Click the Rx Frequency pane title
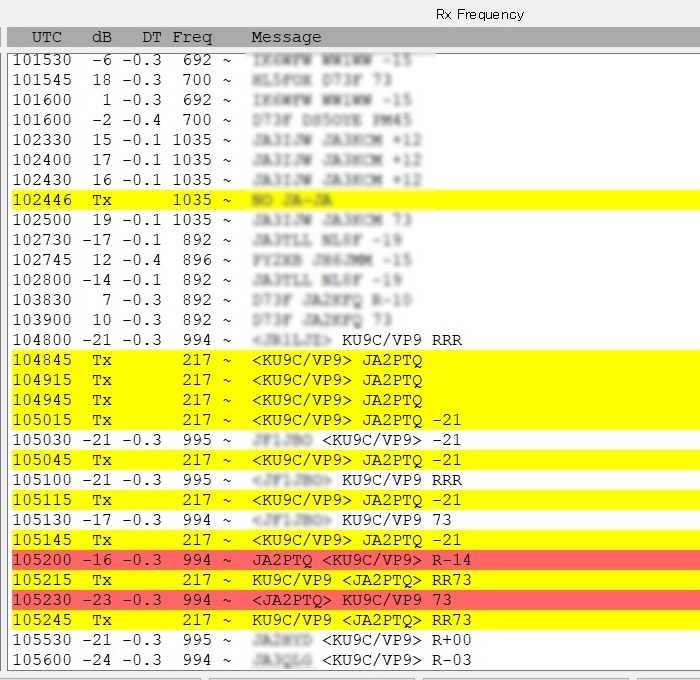 point(479,14)
